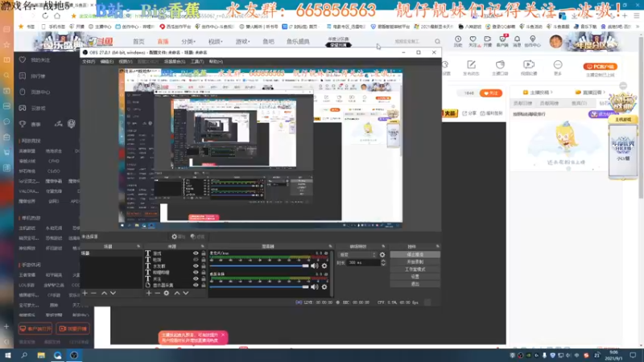Open scene transition type dropdown
This screenshot has height=362, width=644.
pyautogui.click(x=357, y=255)
